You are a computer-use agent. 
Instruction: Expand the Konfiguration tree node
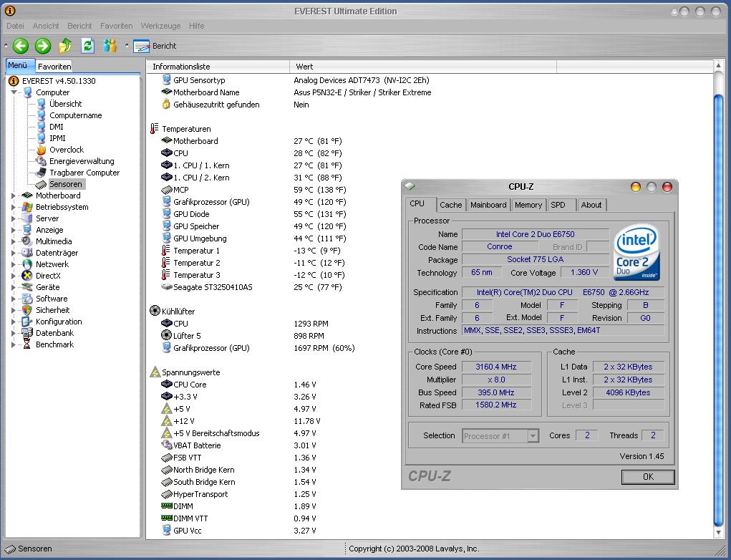[14, 322]
